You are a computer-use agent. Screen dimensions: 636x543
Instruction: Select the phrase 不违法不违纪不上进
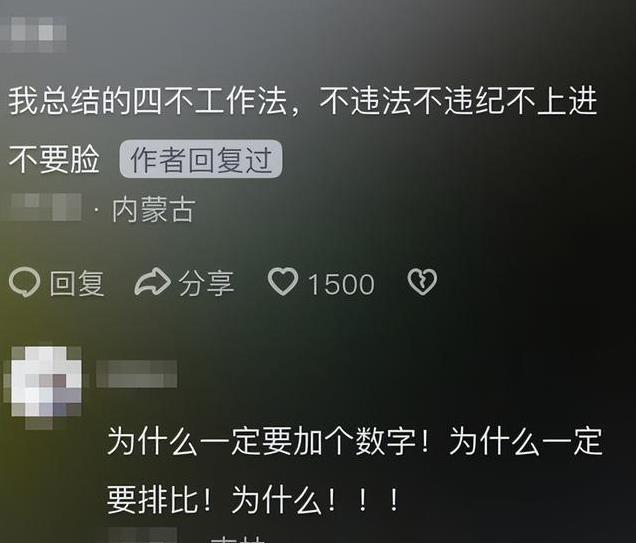coord(458,101)
